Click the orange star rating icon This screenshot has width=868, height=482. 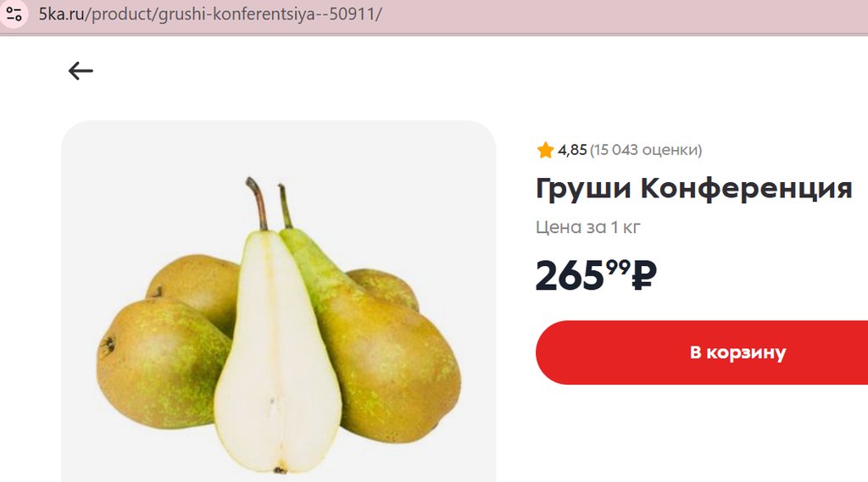(545, 150)
